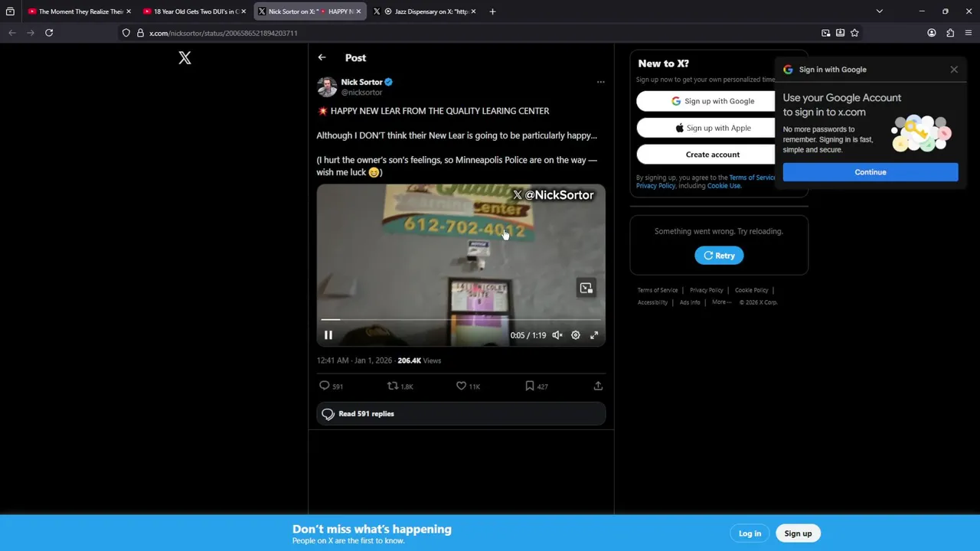
Task: Click Sign up on the bottom banner
Action: pos(798,533)
